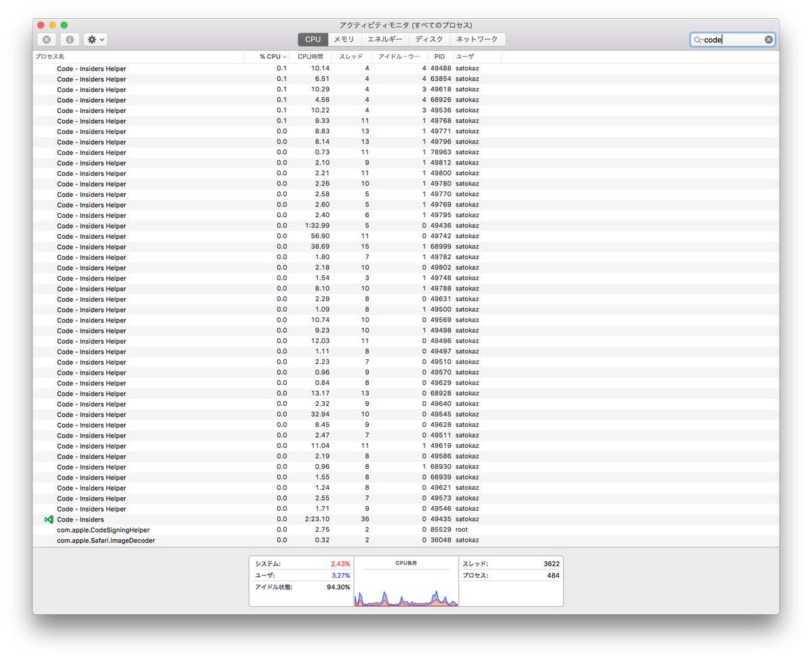Click the スレッド count 3622
This screenshot has width=812, height=661.
pyautogui.click(x=551, y=564)
